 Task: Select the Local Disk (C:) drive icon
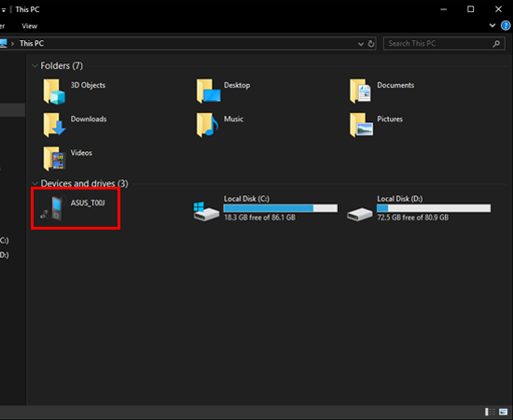[206, 212]
